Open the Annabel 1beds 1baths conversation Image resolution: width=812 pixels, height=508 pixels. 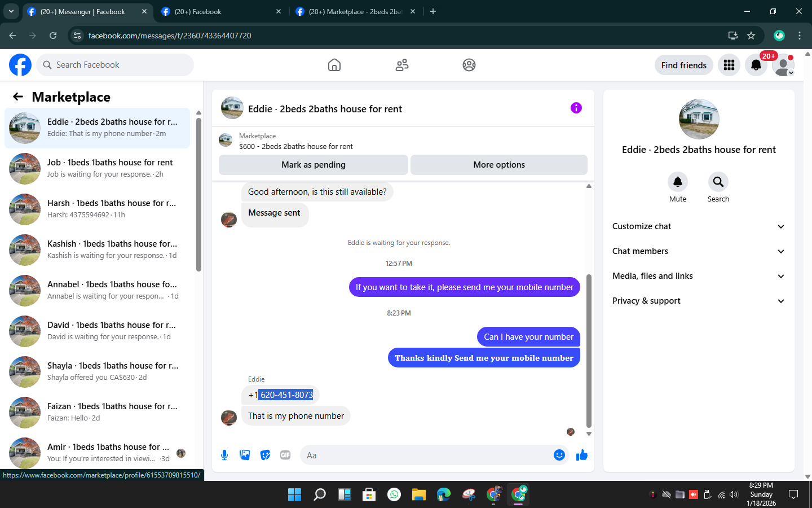(97, 291)
